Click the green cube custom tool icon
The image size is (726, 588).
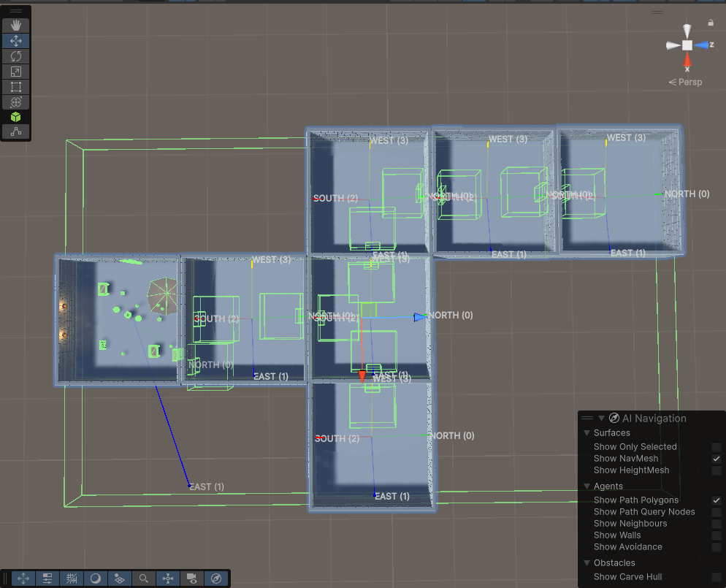(16, 117)
